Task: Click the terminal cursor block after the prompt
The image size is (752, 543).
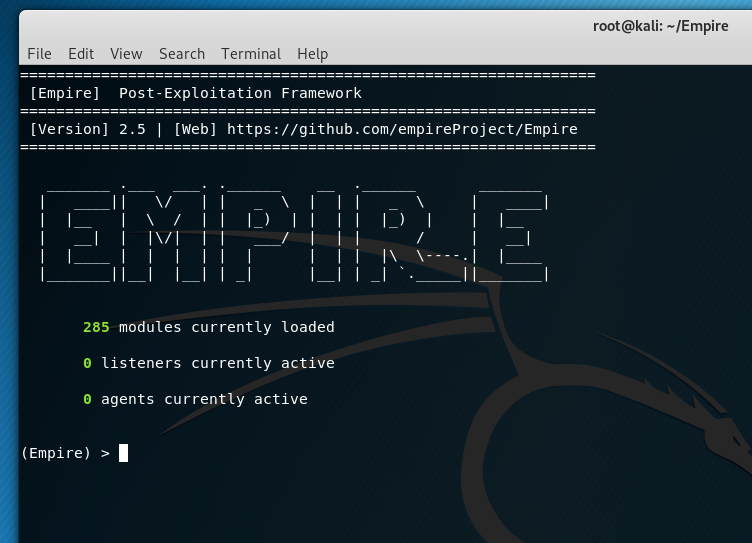Action: 124,453
